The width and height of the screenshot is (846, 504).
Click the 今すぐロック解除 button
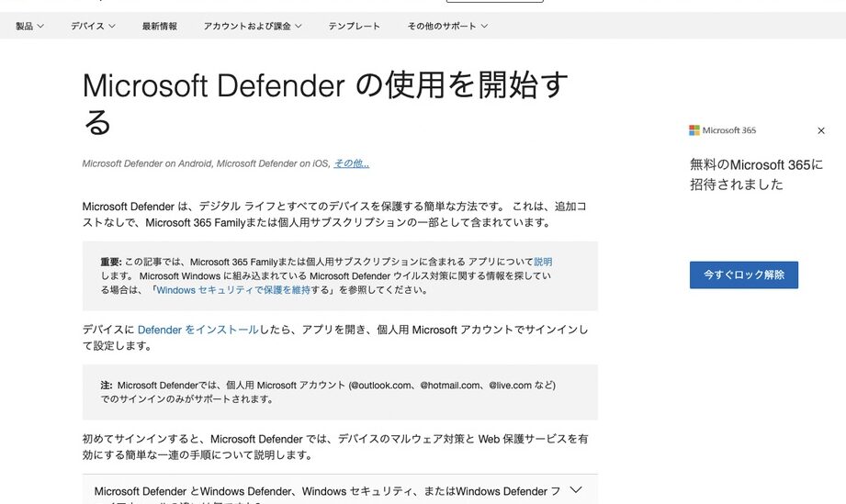coord(743,274)
